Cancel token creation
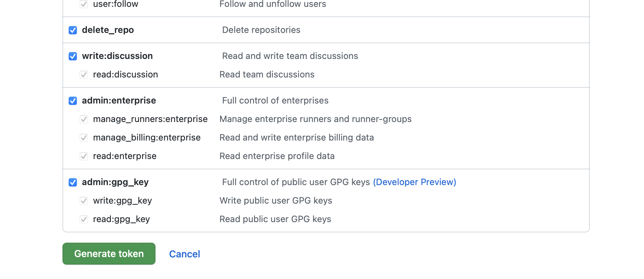 [x=184, y=254]
